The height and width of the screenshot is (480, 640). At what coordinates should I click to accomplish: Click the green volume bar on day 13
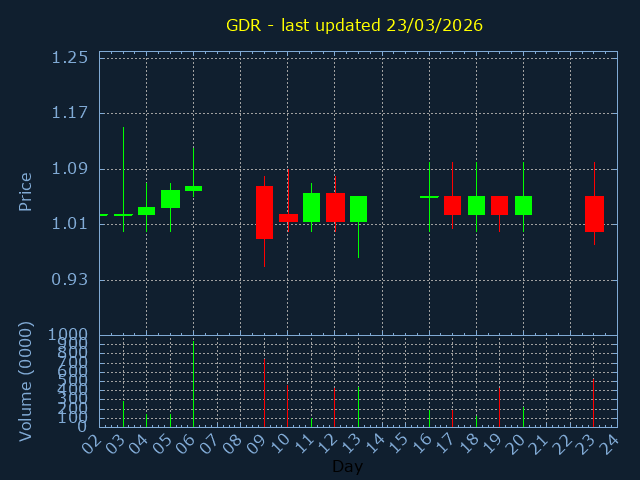[358, 407]
